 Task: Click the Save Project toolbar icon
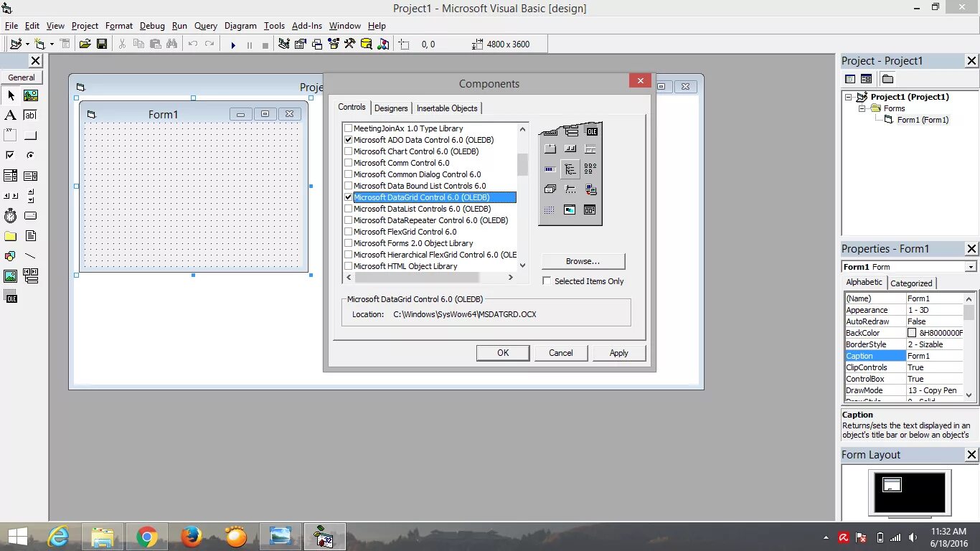tap(102, 44)
